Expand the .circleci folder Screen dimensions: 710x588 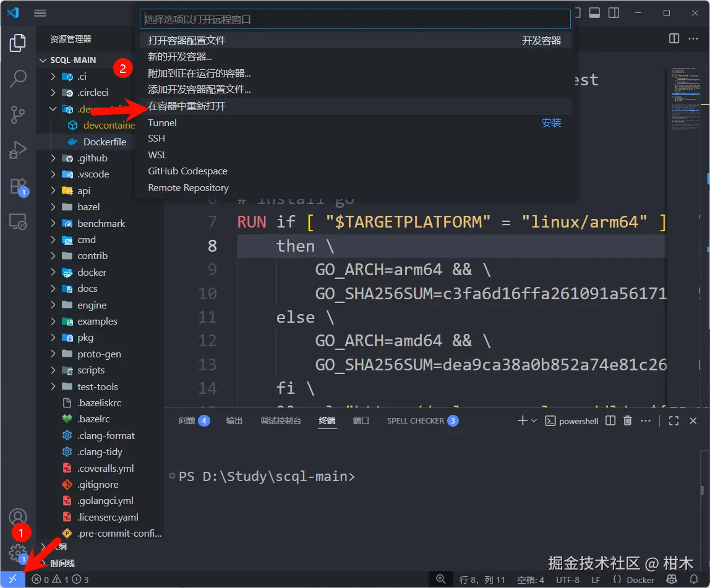click(x=53, y=92)
